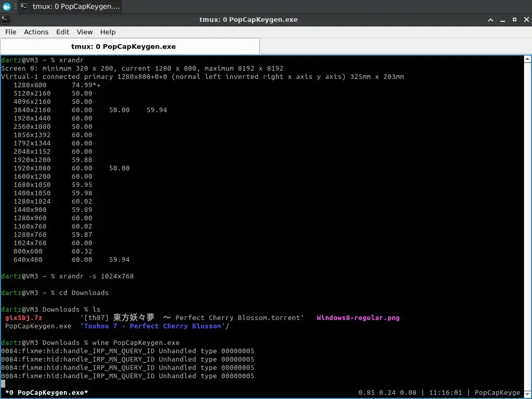Click the 640x480 resolution entry
This screenshot has height=399, width=532.
(x=28, y=260)
